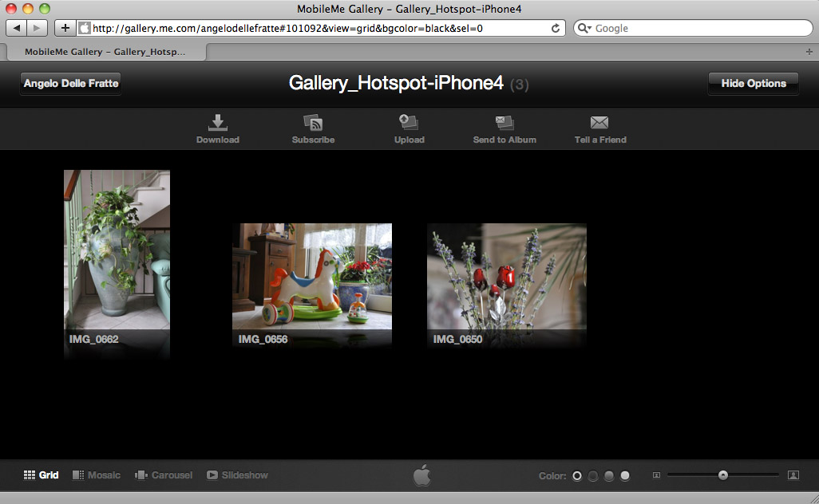Viewport: 819px width, 504px height.
Task: Select the MobileMe Gallery browser tab
Action: (105, 52)
